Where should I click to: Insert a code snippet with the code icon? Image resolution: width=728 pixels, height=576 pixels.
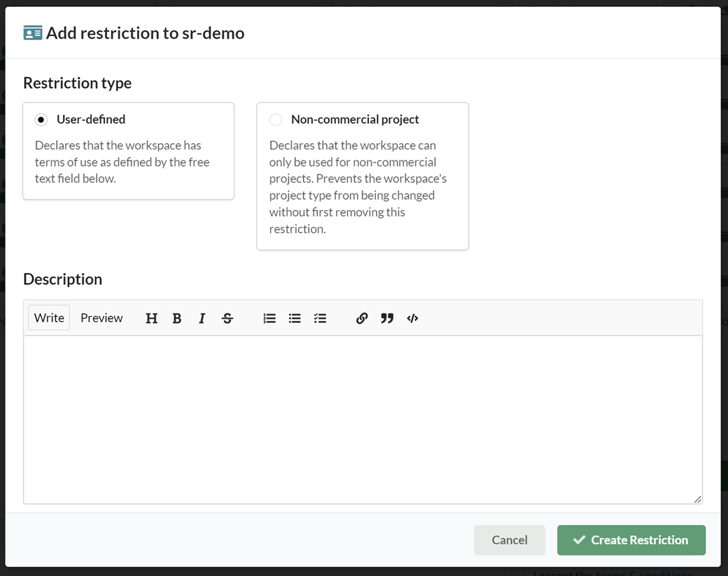pos(413,318)
